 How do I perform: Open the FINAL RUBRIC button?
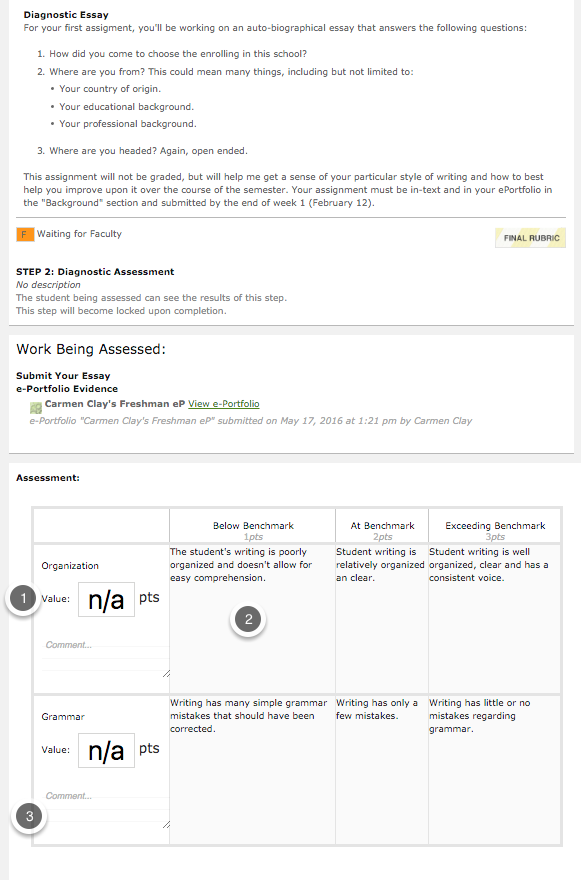pyautogui.click(x=530, y=238)
